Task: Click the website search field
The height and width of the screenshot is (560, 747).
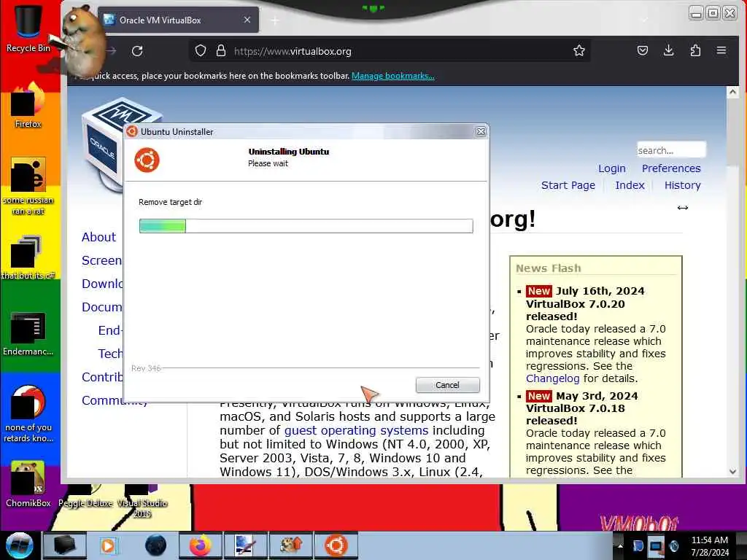Action: [x=671, y=150]
